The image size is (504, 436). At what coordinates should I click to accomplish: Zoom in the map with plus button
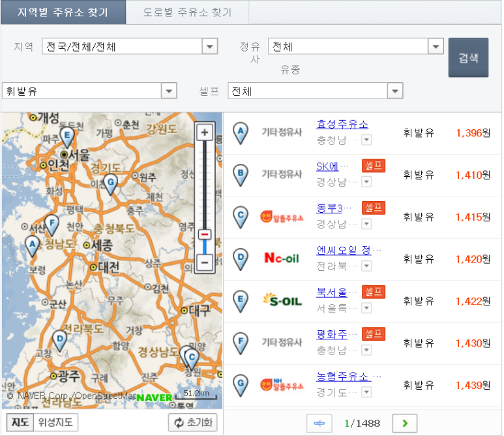pyautogui.click(x=205, y=132)
